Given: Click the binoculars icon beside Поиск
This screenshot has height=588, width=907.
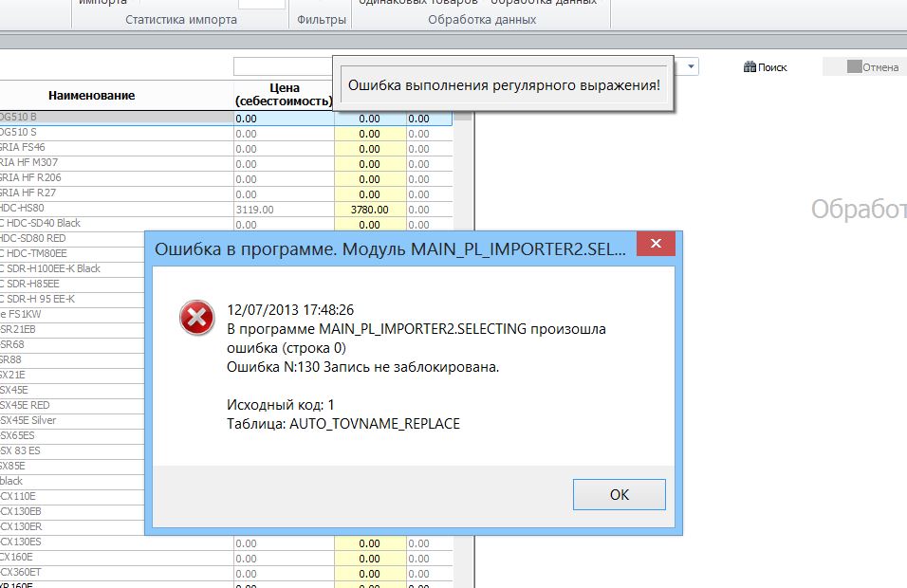Looking at the screenshot, I should (x=750, y=67).
